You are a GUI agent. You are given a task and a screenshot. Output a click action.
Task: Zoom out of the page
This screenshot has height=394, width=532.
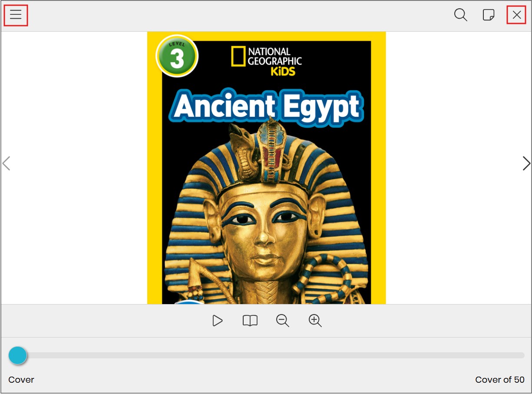283,321
